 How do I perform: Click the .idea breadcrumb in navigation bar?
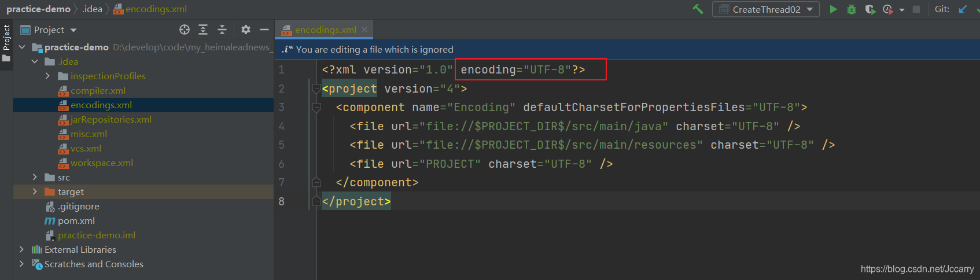pos(92,9)
